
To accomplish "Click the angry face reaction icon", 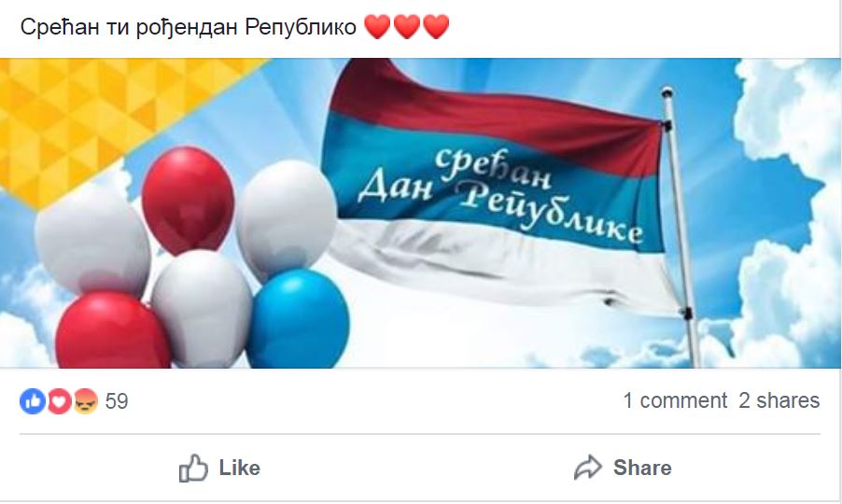I will tap(86, 401).
